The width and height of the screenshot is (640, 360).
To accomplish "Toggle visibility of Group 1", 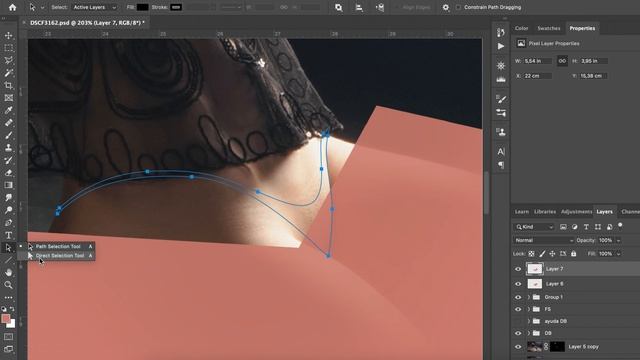I will click(518, 297).
